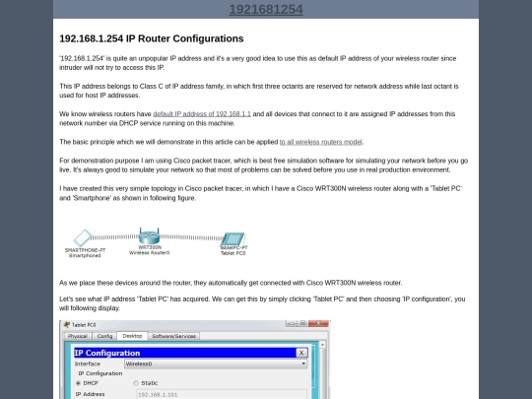
Task: Switch to the Physical tab
Action: coord(78,336)
